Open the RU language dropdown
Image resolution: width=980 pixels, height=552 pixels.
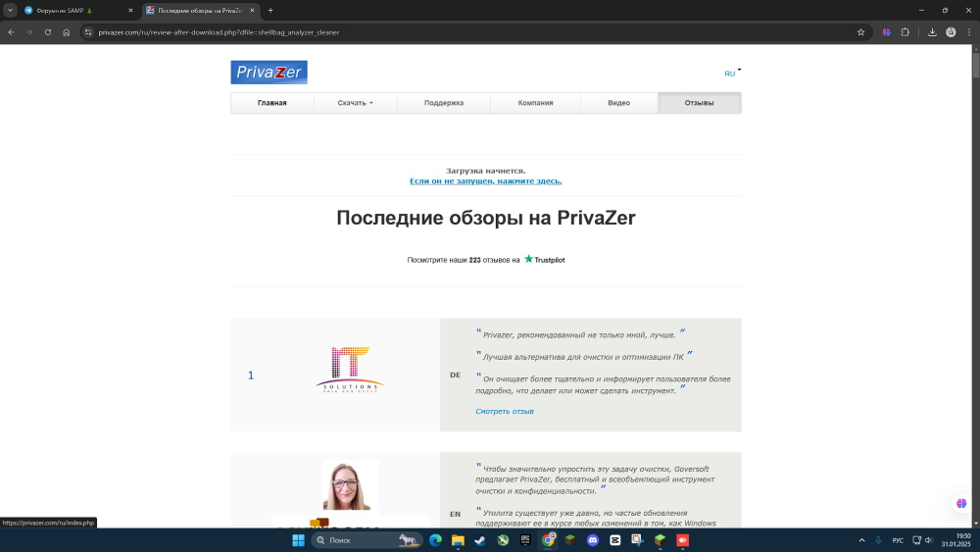click(732, 74)
